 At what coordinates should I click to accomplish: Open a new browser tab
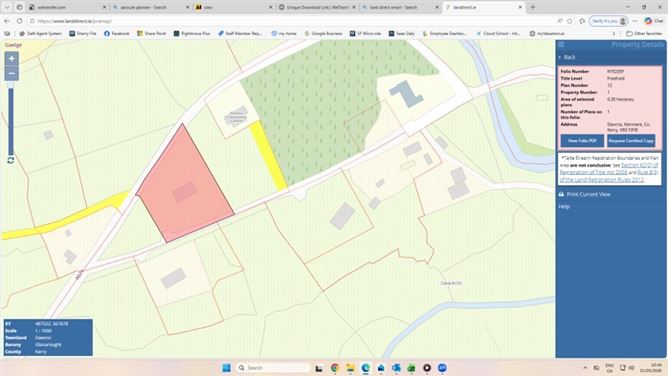pyautogui.click(x=533, y=7)
